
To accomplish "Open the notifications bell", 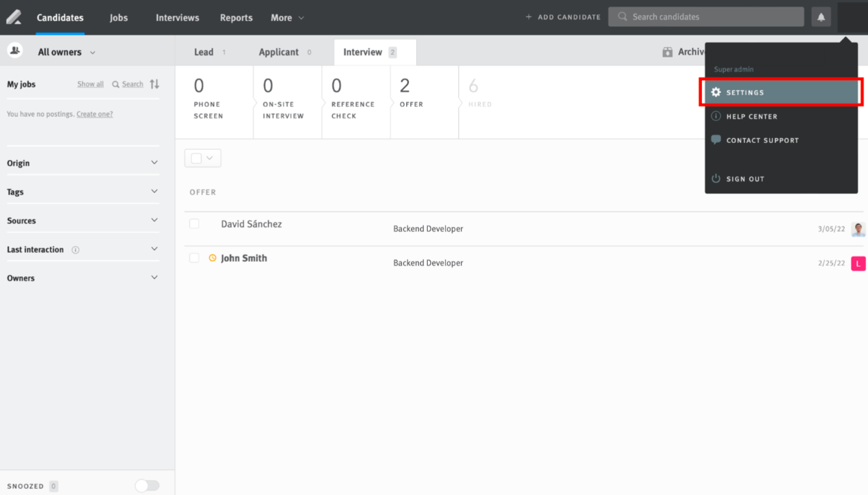I will tap(821, 16).
